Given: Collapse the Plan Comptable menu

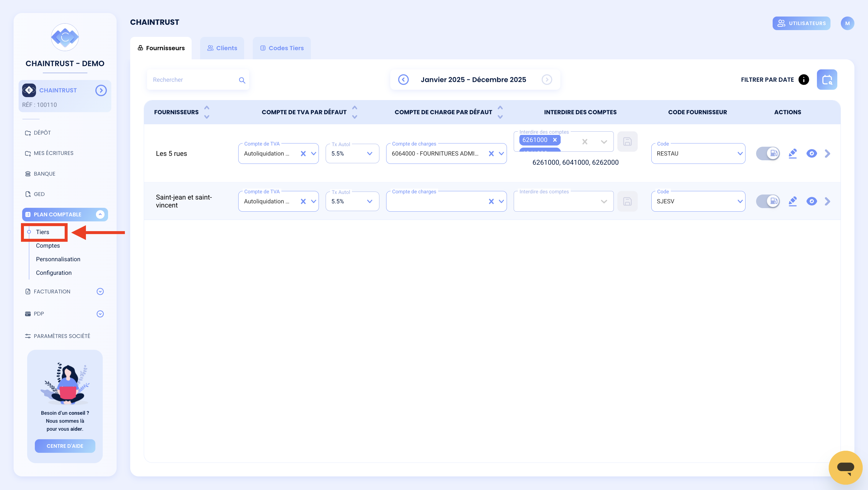Looking at the screenshot, I should coord(100,215).
